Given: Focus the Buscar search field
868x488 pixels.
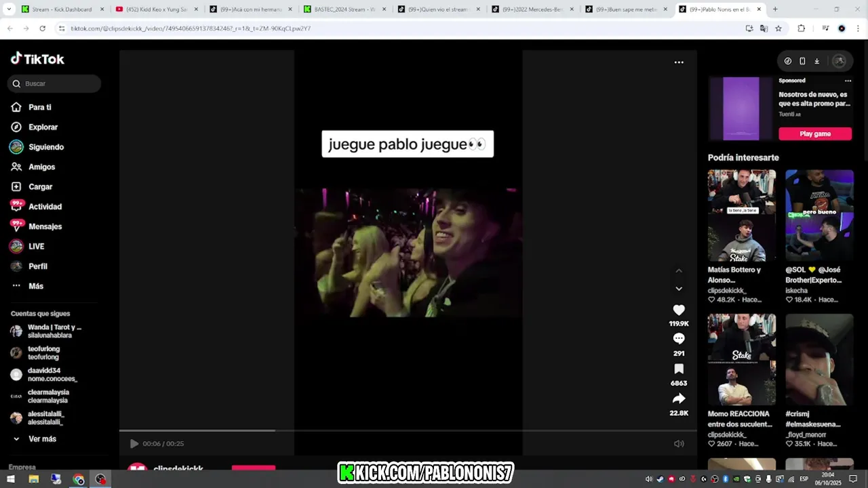Looking at the screenshot, I should [x=54, y=83].
